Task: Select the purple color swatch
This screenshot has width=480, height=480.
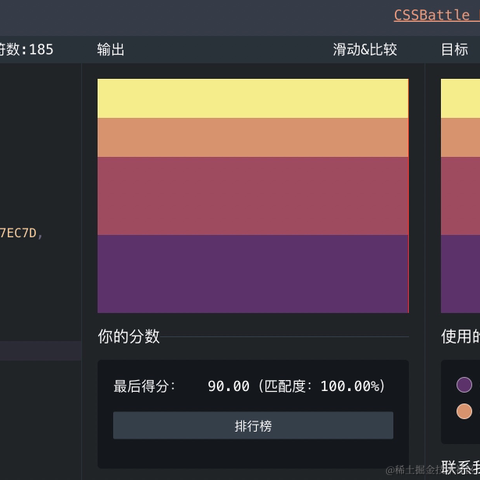Action: tap(464, 385)
